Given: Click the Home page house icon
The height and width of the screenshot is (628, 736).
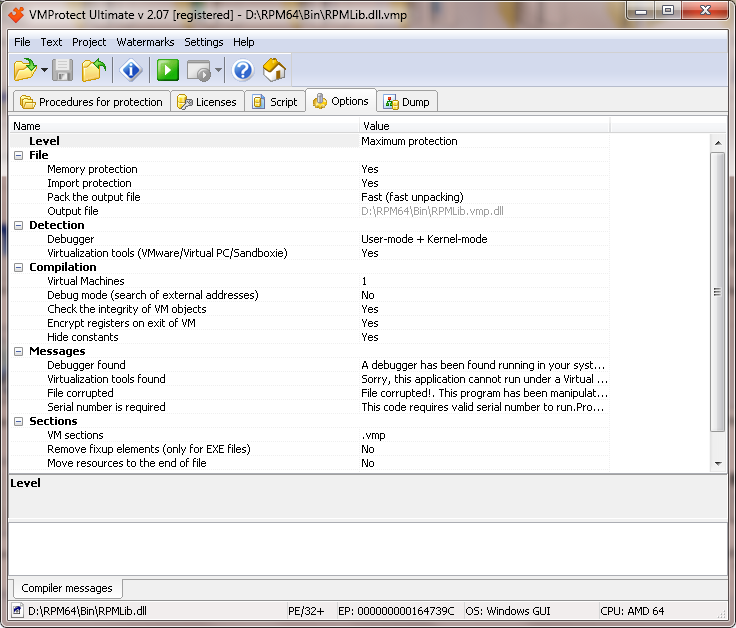Looking at the screenshot, I should click(x=274, y=70).
